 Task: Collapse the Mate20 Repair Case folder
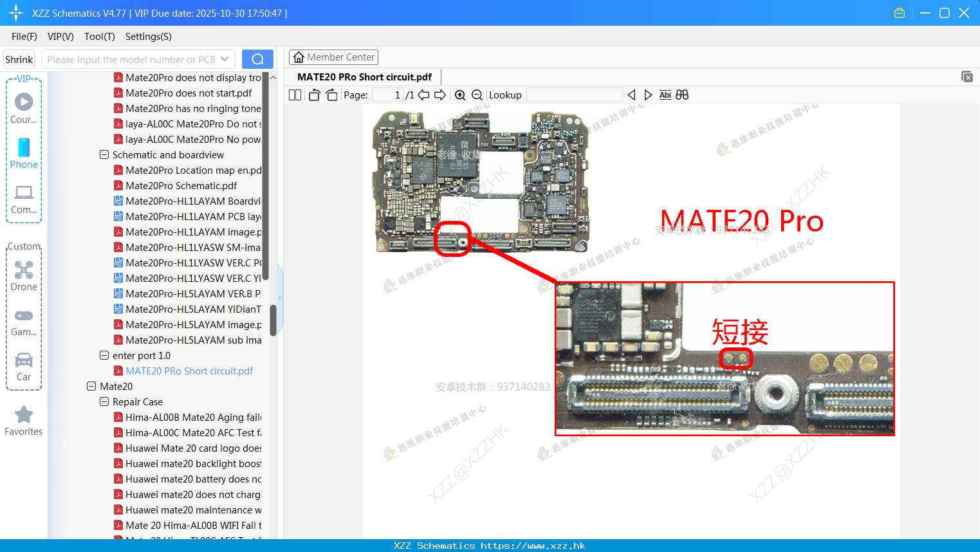104,402
